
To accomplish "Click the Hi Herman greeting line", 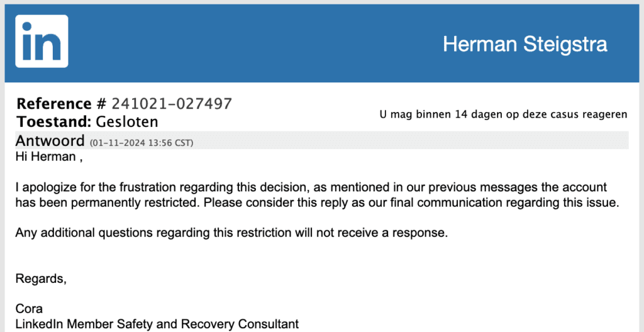I will pos(49,157).
